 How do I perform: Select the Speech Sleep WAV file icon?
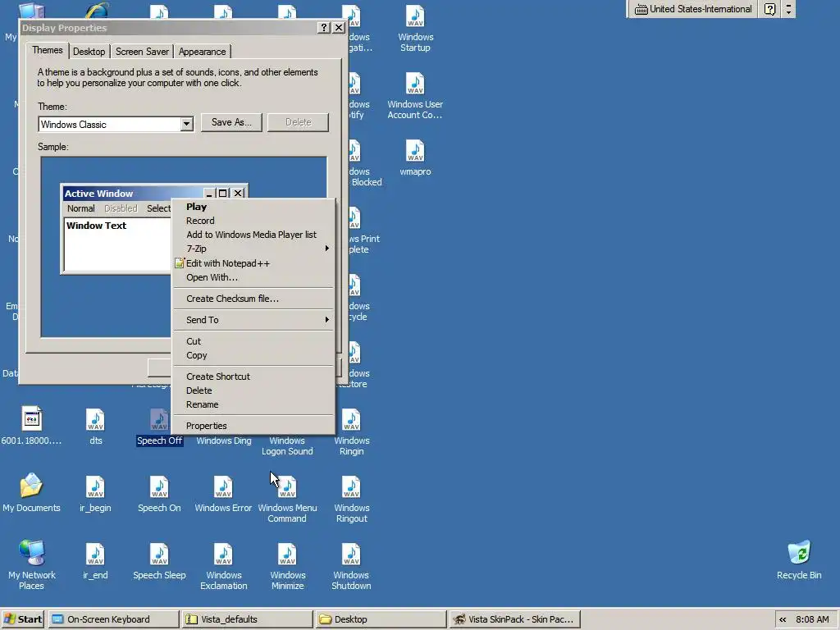pos(159,555)
